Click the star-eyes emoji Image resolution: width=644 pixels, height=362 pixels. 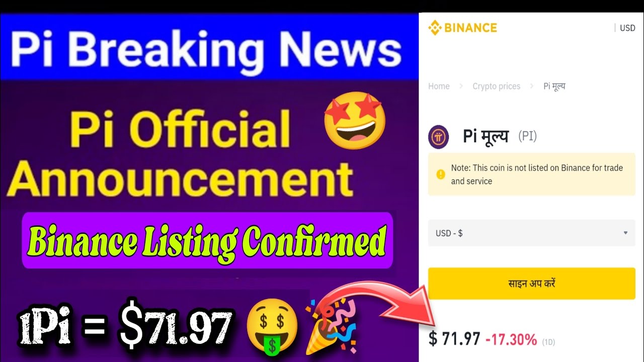pyautogui.click(x=355, y=122)
